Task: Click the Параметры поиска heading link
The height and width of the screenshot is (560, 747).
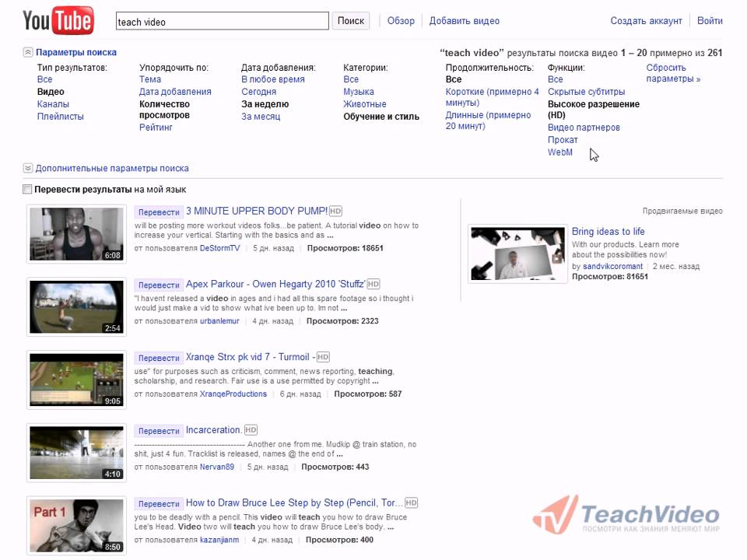Action: tap(76, 52)
